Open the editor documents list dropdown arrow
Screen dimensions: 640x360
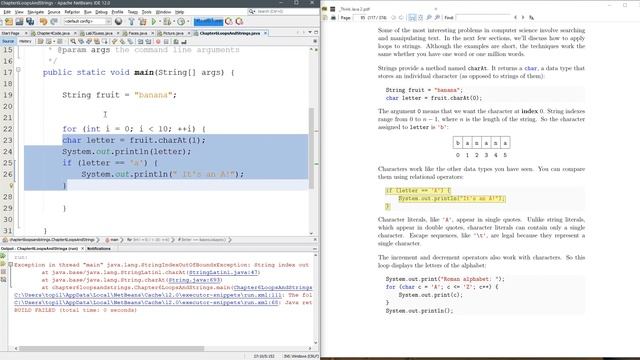[x=310, y=32]
